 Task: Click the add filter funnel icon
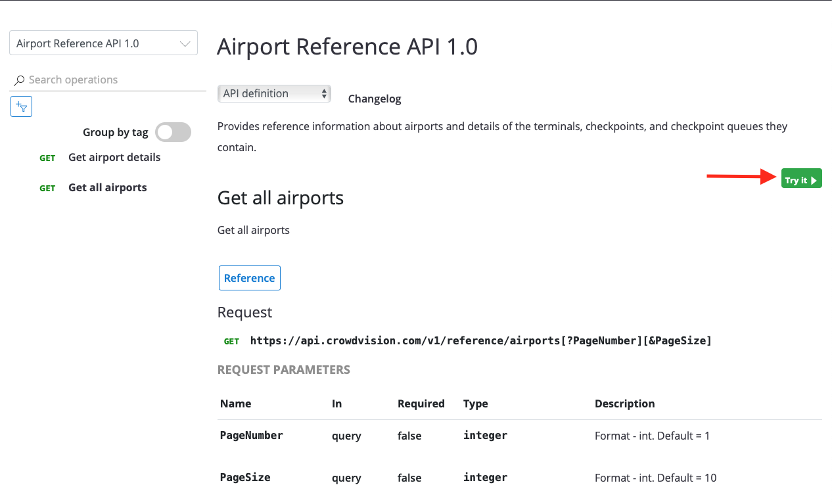[22, 106]
